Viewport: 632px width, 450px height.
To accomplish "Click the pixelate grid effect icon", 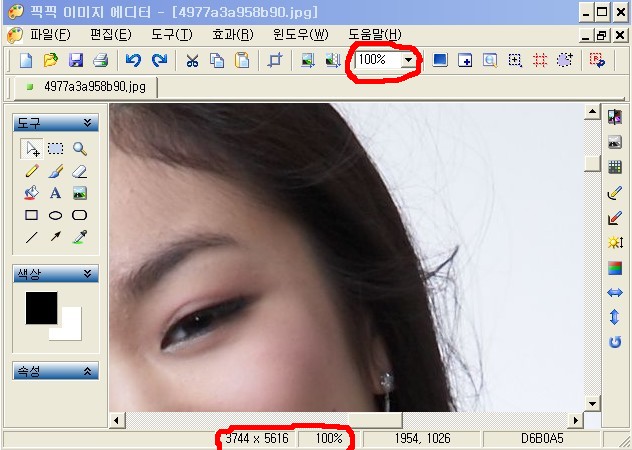I will tap(615, 167).
